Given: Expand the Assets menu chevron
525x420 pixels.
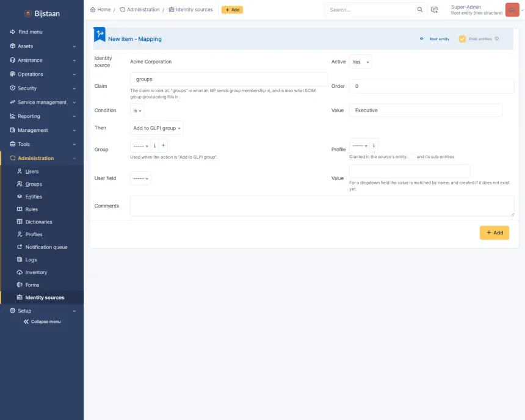Looking at the screenshot, I should coord(74,46).
